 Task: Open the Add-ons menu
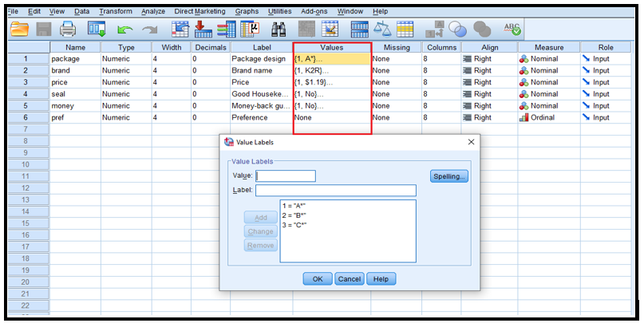coord(314,11)
